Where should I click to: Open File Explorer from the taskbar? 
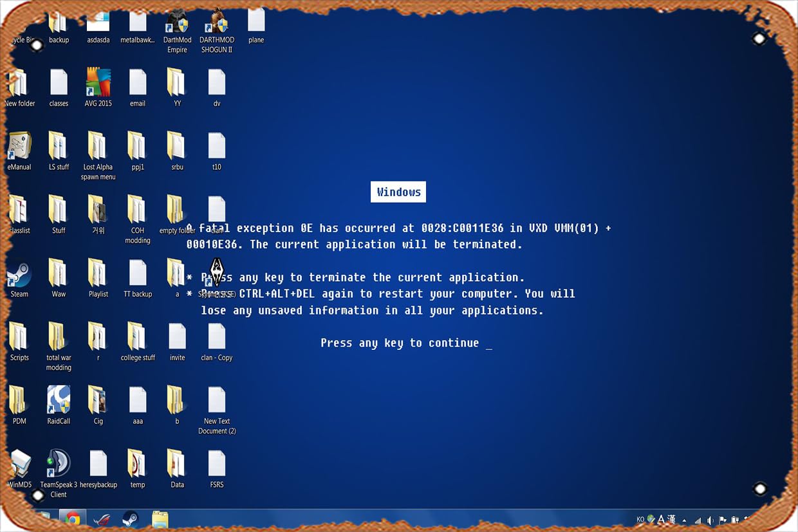pyautogui.click(x=160, y=519)
